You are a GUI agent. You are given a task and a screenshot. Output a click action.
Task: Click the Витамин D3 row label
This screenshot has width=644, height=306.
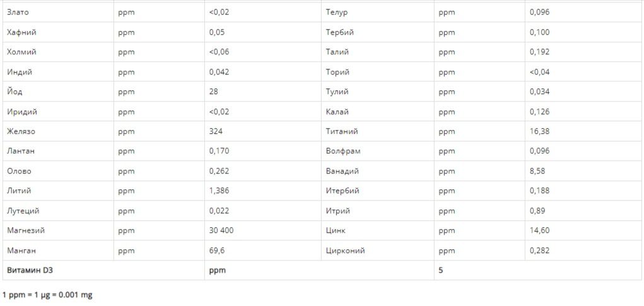point(30,270)
